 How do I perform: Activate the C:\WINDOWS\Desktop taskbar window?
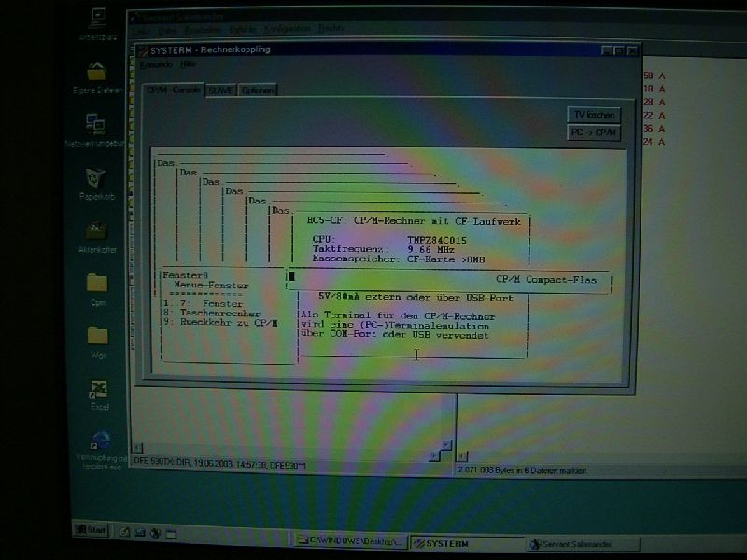[351, 541]
